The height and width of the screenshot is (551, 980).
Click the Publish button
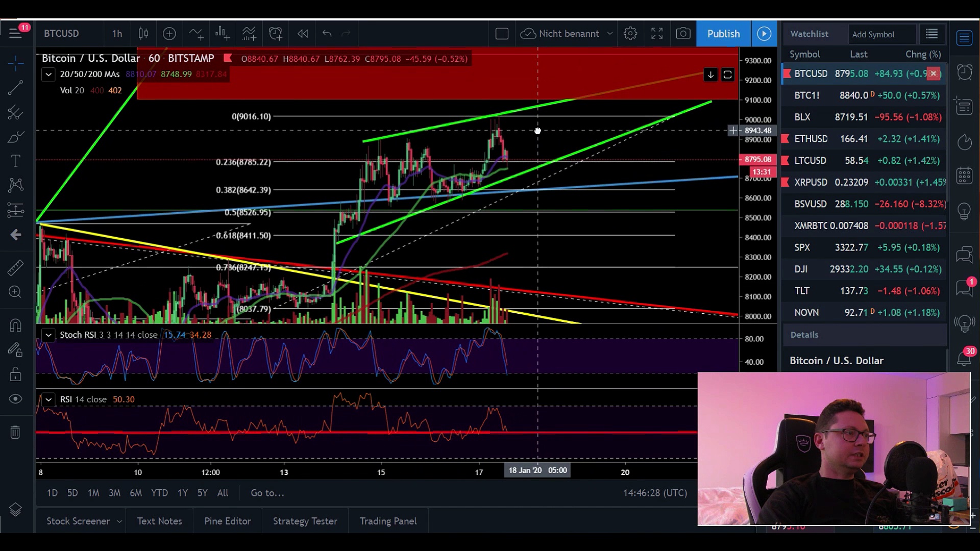[x=723, y=34]
